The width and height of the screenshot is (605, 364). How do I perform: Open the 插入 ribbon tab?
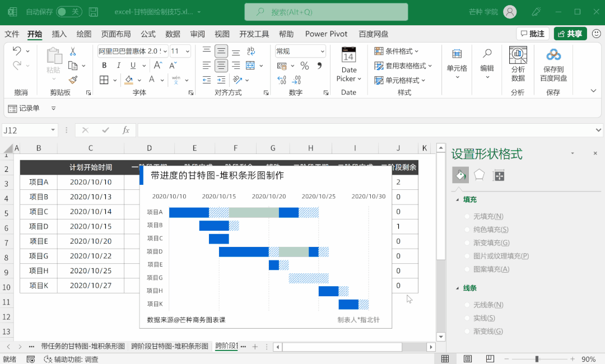[59, 34]
